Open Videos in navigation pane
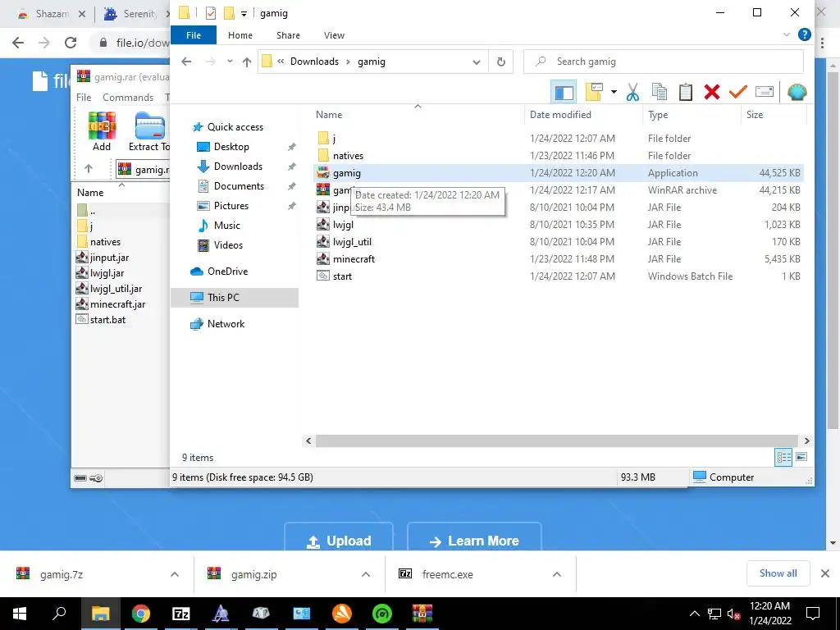This screenshot has height=630, width=840. click(x=228, y=245)
